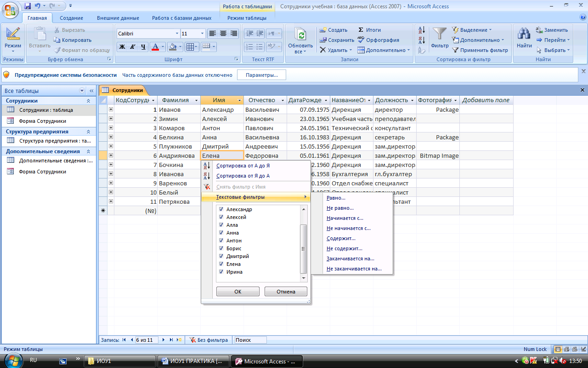Choose 'Содержит...' text filter option
The height and width of the screenshot is (368, 588).
[x=341, y=238]
